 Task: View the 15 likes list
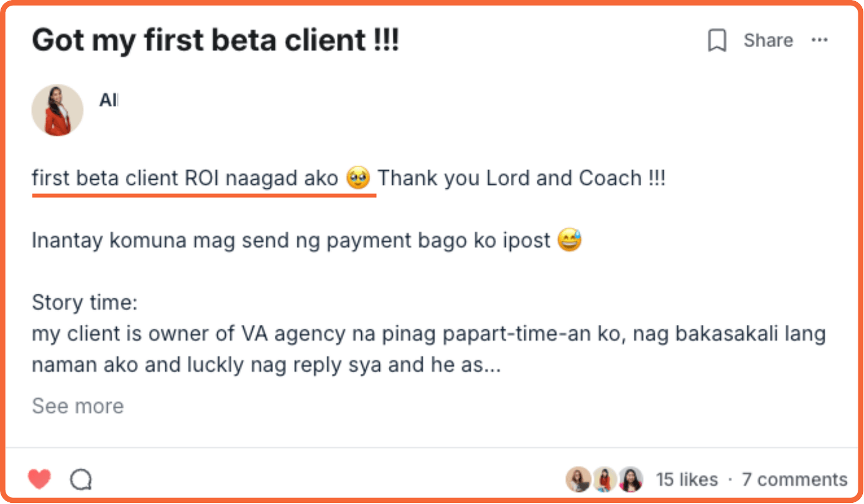point(687,479)
